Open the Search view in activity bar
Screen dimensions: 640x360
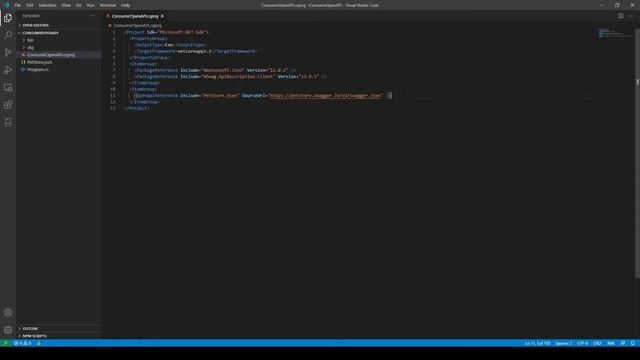[x=8, y=35]
